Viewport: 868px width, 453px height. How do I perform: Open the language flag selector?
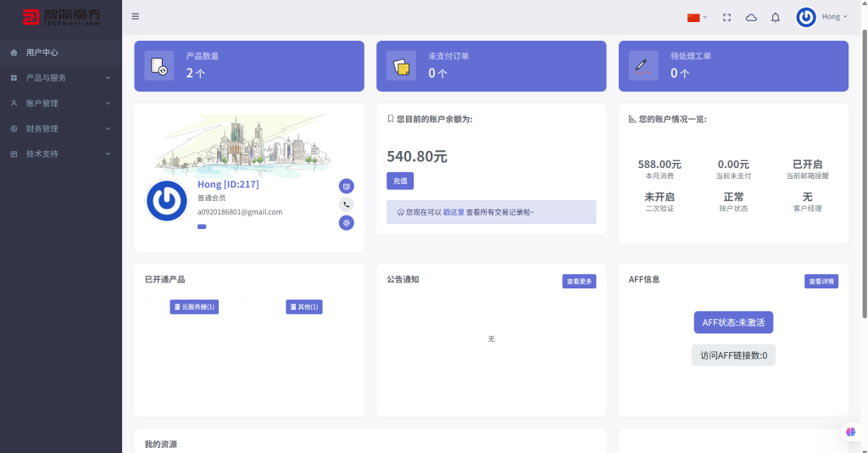[697, 17]
